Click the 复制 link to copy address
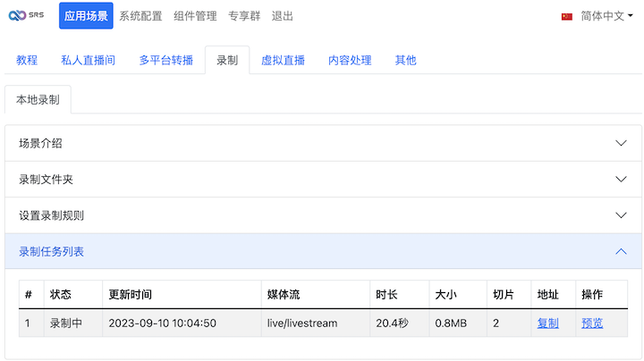The height and width of the screenshot is (361, 644). click(547, 323)
